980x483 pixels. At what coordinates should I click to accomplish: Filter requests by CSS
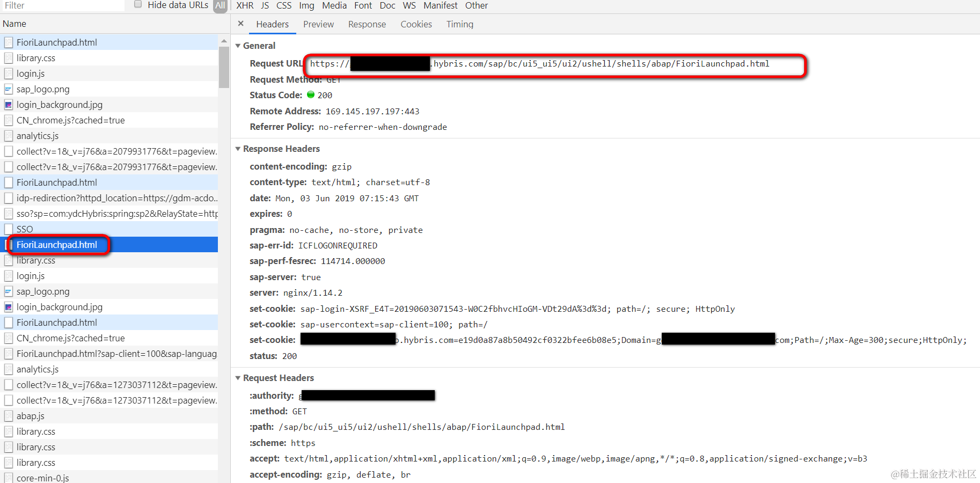coord(284,5)
